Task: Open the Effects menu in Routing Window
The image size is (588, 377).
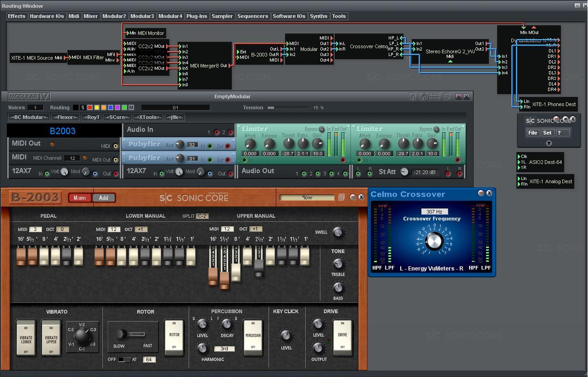Action: point(17,16)
